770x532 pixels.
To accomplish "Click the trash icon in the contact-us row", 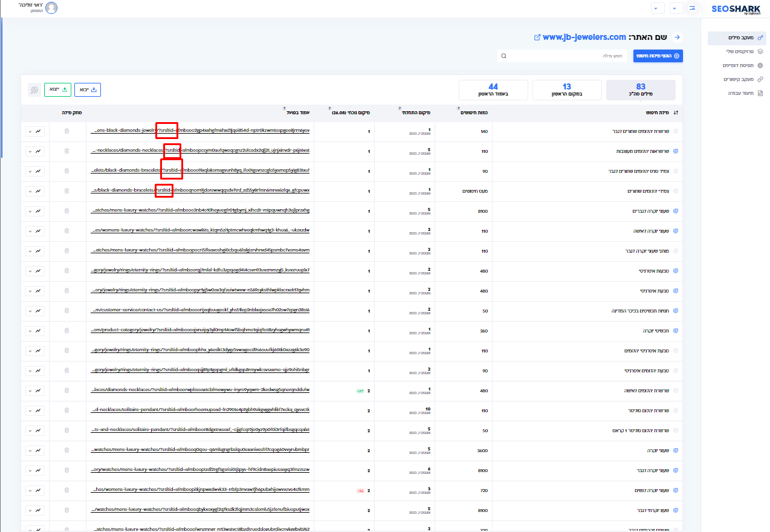I will (x=66, y=311).
